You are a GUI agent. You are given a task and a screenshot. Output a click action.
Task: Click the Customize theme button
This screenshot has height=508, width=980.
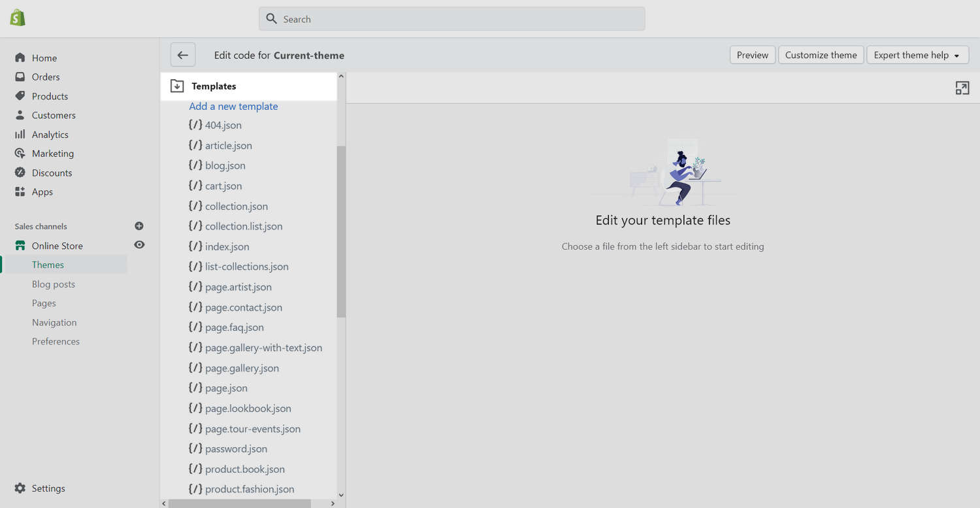(x=821, y=55)
